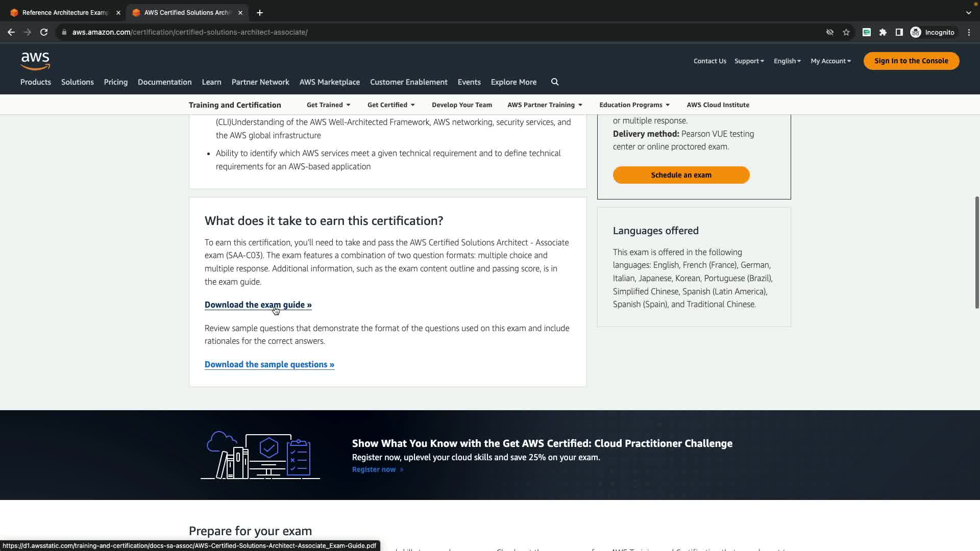Click the browser address bar URL
This screenshot has height=551, width=980.
(189, 32)
